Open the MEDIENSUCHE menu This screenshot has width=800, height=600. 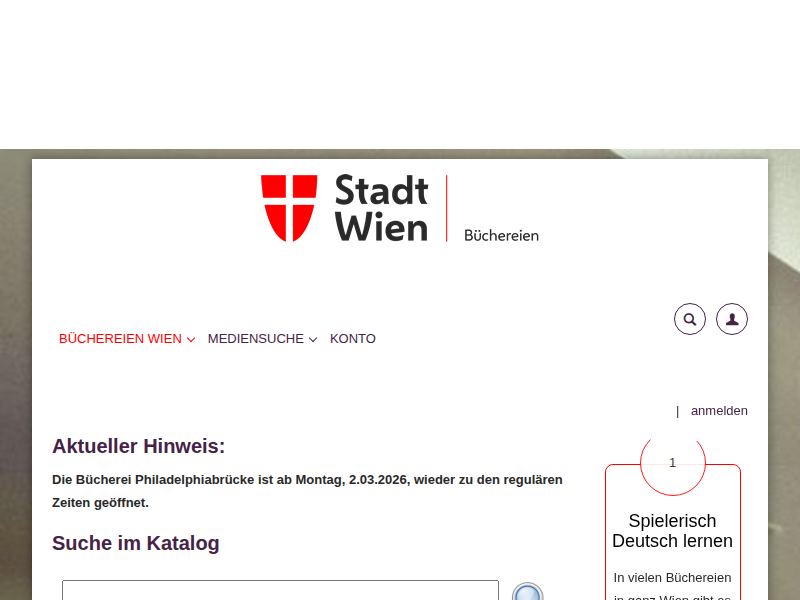point(255,339)
